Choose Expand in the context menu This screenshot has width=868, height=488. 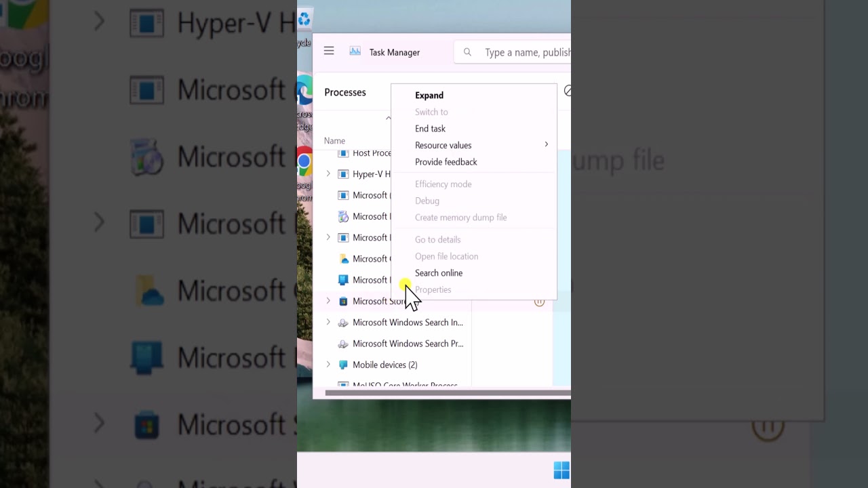click(429, 96)
